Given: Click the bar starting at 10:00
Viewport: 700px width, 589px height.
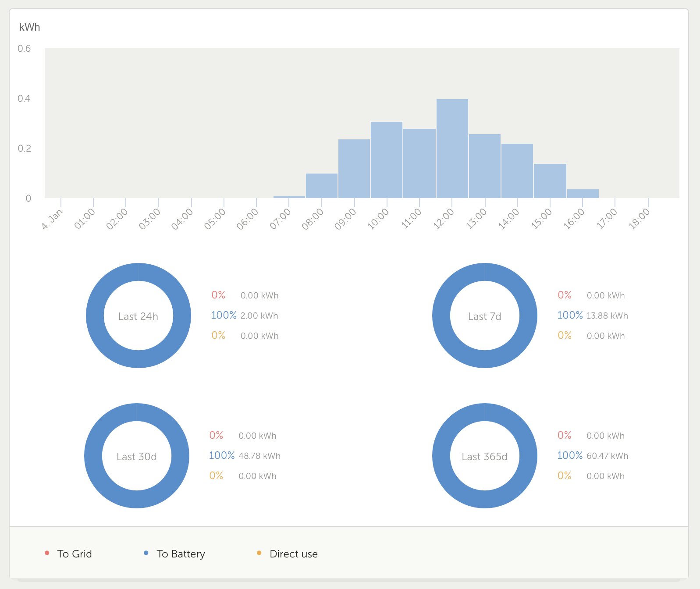Looking at the screenshot, I should 387,160.
